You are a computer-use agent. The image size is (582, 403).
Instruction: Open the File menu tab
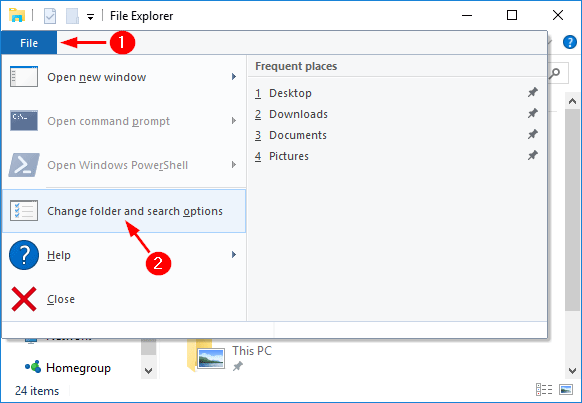click(x=29, y=43)
